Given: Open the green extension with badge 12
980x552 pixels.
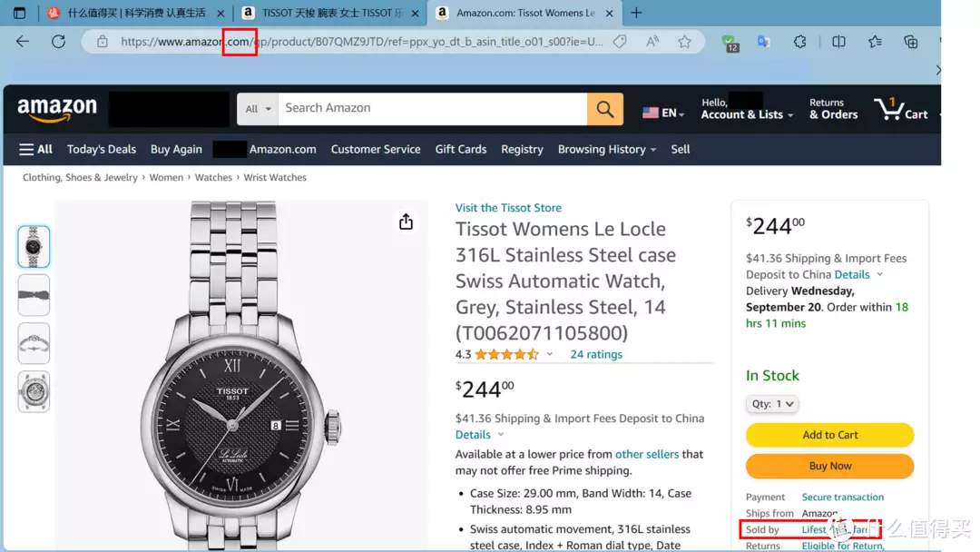Looking at the screenshot, I should click(x=730, y=43).
